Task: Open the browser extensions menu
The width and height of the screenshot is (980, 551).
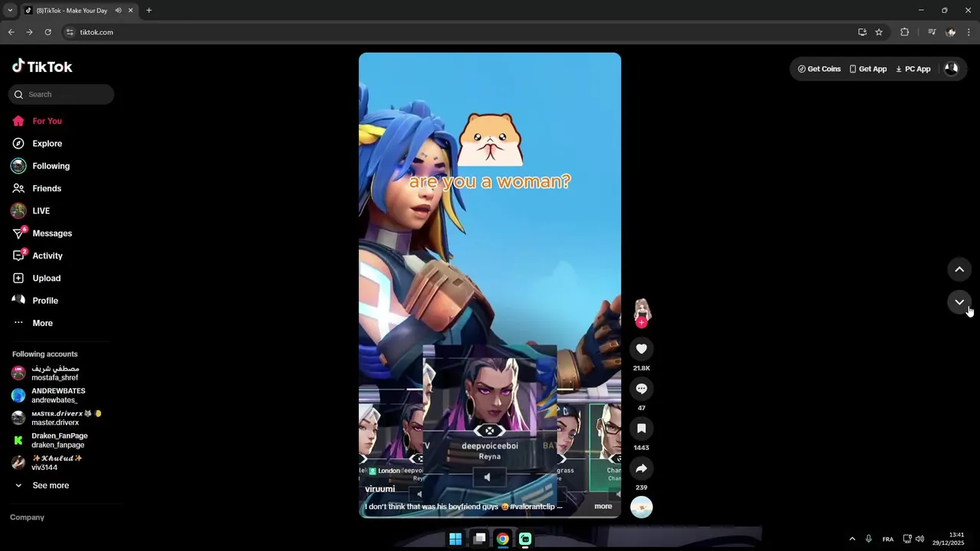Action: (905, 32)
